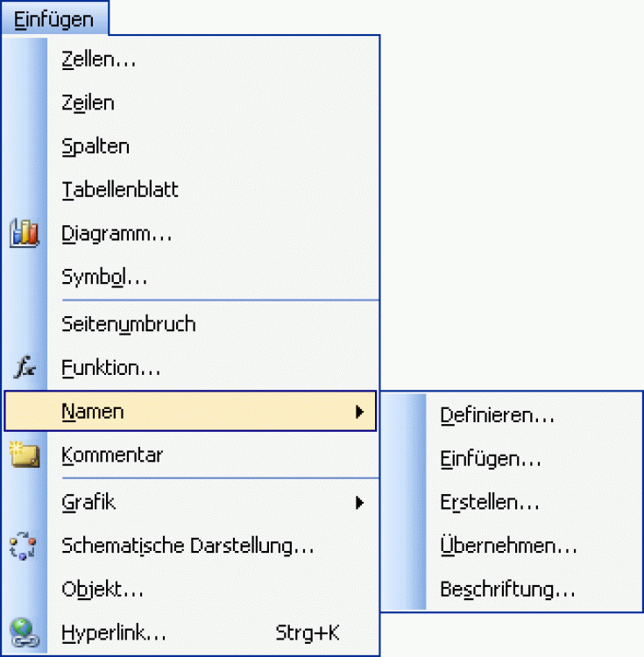Viewport: 644px width, 657px height.
Task: Select Definieren... in the Namen submenu
Action: tap(497, 415)
